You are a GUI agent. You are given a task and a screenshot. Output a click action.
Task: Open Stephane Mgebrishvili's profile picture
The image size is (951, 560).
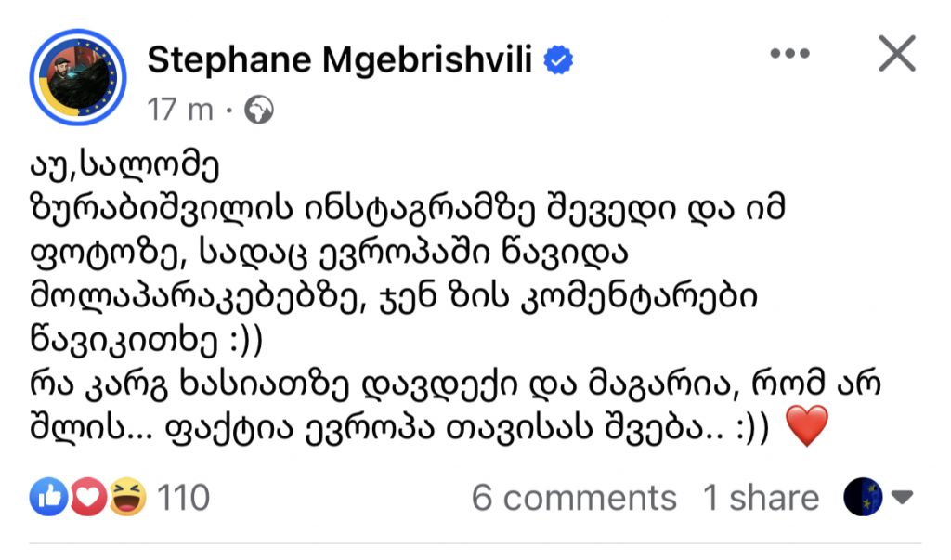[x=78, y=78]
